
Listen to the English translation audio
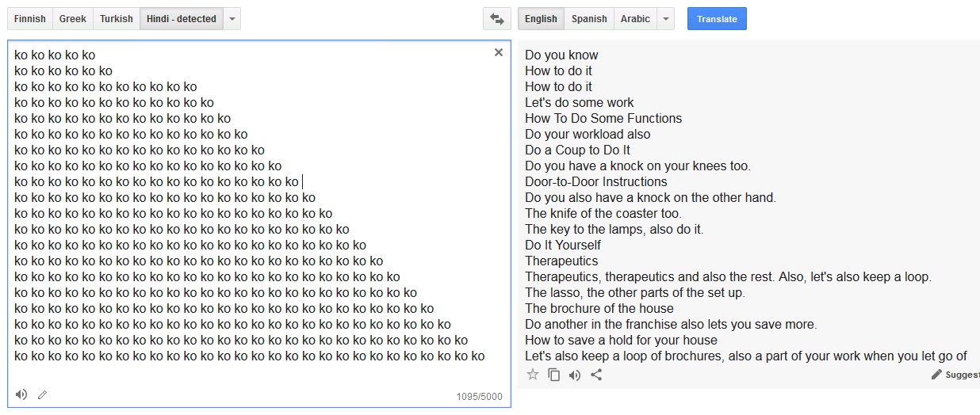(575, 375)
